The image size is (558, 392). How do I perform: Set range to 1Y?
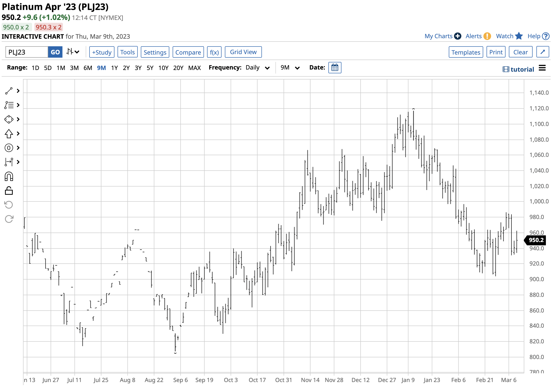(114, 68)
